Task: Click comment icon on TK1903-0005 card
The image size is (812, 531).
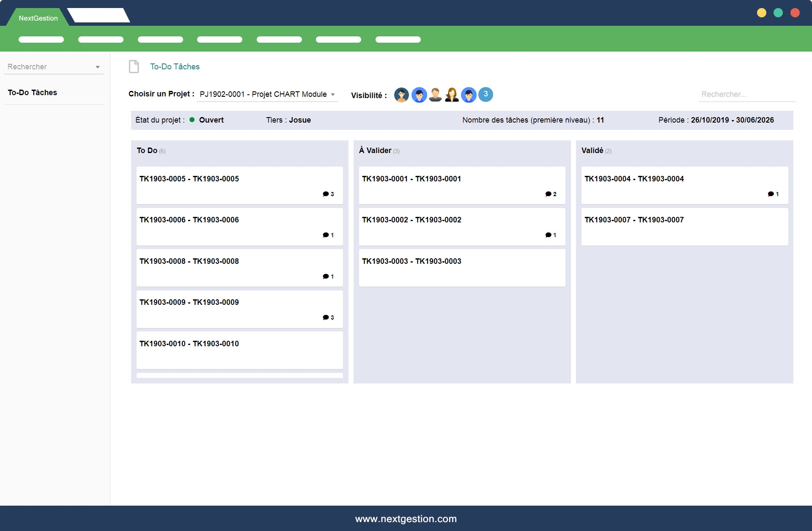Action: point(326,194)
